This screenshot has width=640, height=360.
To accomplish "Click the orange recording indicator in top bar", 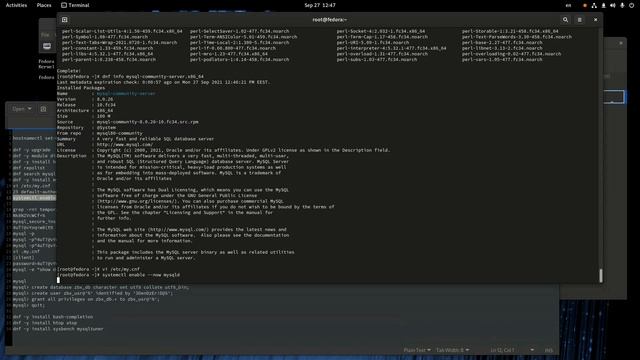I will [x=585, y=5].
